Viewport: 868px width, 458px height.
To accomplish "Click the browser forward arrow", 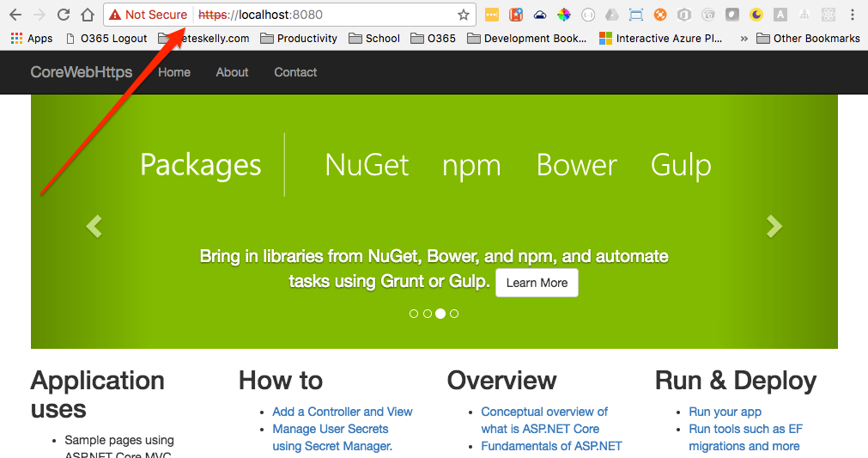I will coord(39,15).
